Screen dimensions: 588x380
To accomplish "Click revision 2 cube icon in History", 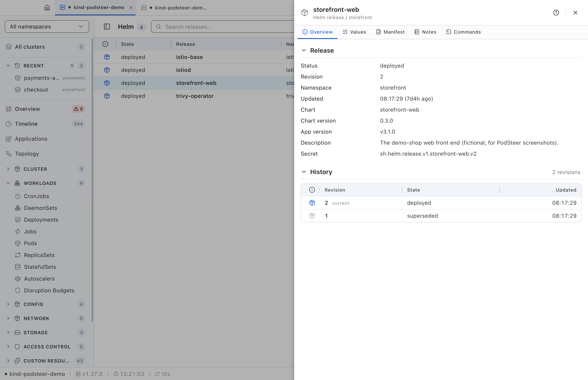I will point(312,203).
